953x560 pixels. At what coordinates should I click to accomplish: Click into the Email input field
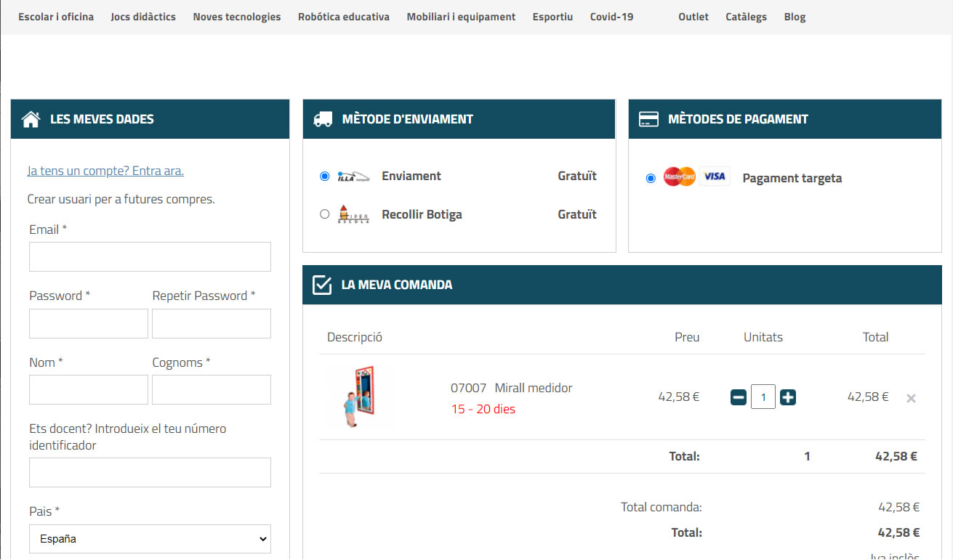[150, 257]
